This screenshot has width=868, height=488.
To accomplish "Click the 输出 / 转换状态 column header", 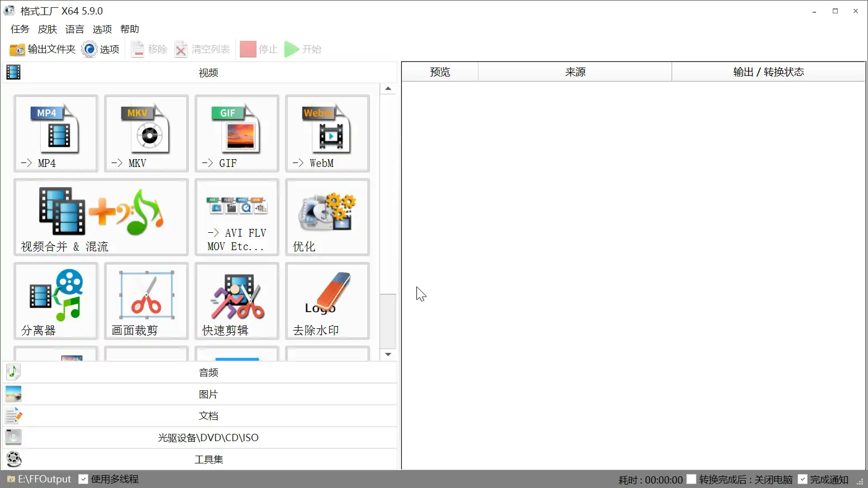I will [x=769, y=72].
